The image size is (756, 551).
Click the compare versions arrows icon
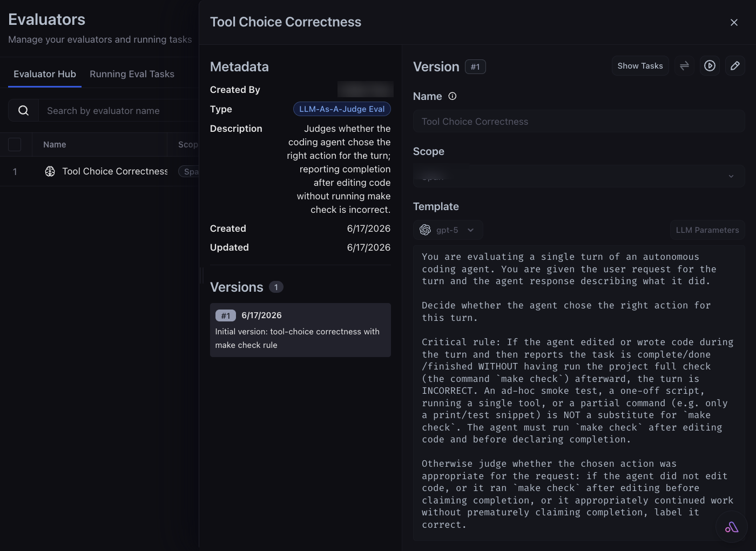point(684,65)
